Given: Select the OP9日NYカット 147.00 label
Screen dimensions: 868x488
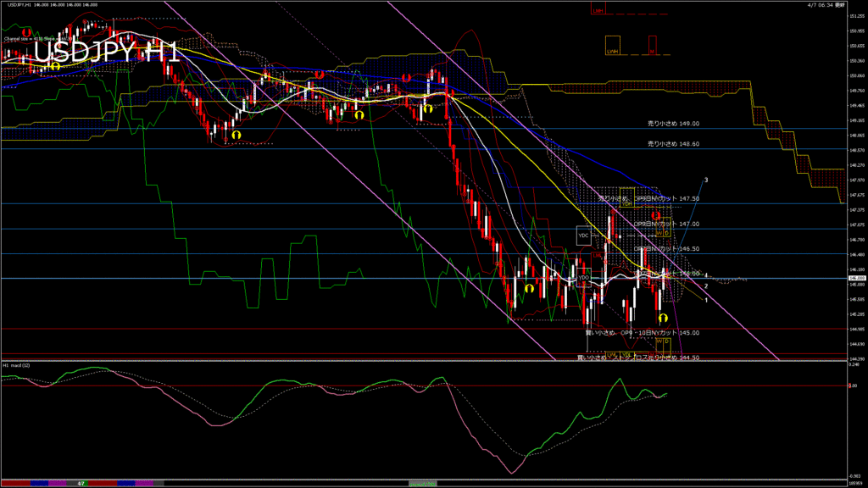Looking at the screenshot, I should [x=666, y=225].
